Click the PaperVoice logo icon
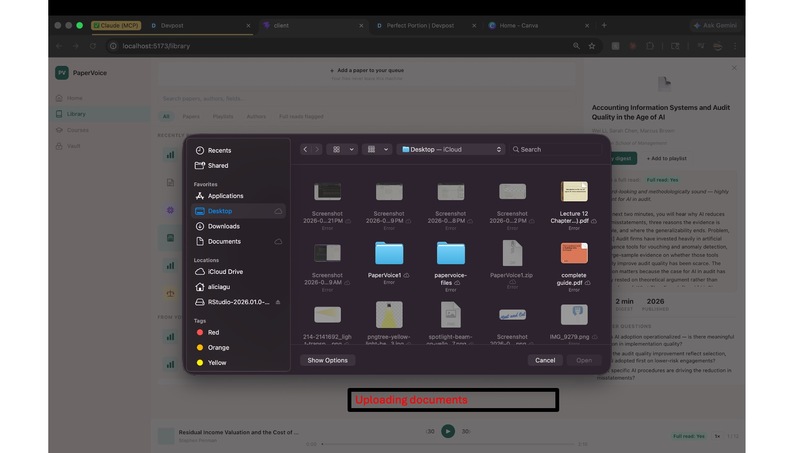Viewport: 806px width, 453px height. click(62, 73)
